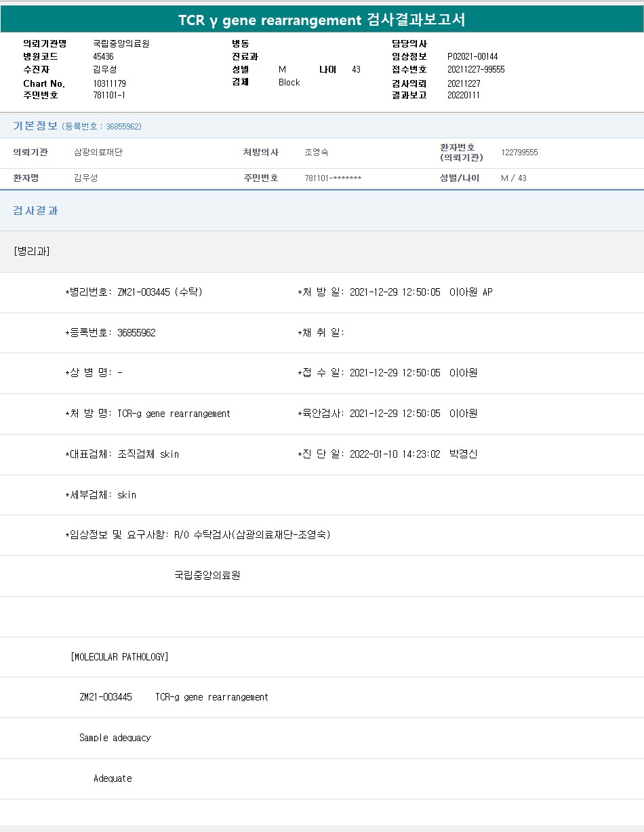644x832 pixels.
Task: Click the 등록번호 36855962 in 기본정보 header
Action: pos(123,127)
